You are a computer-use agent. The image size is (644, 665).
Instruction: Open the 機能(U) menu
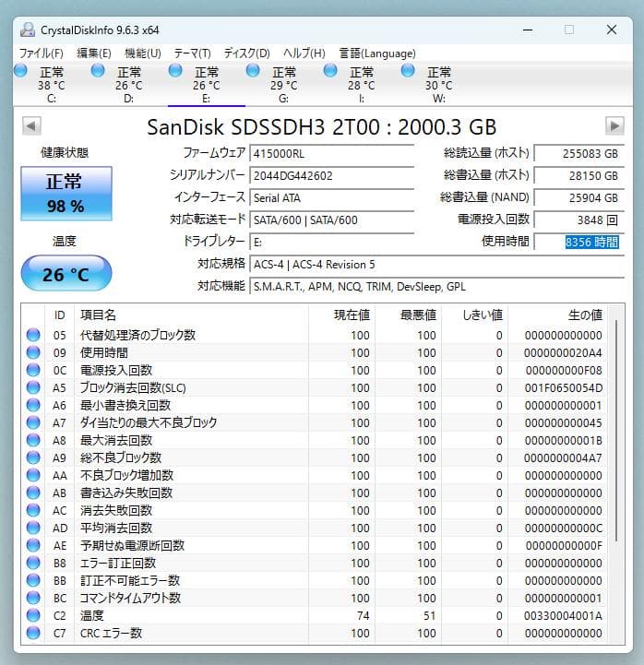143,53
